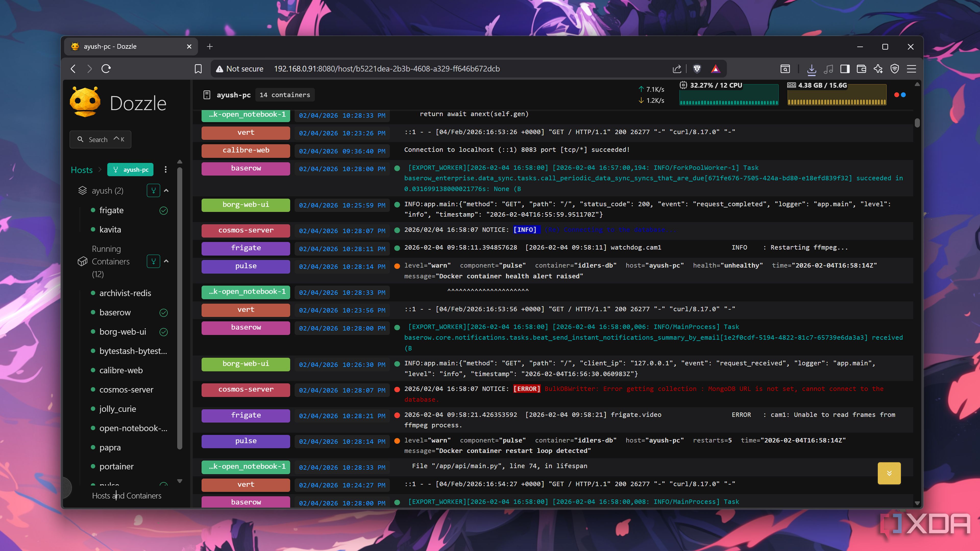Viewport: 980px width, 551px height.
Task: Reload the page
Action: tap(106, 69)
